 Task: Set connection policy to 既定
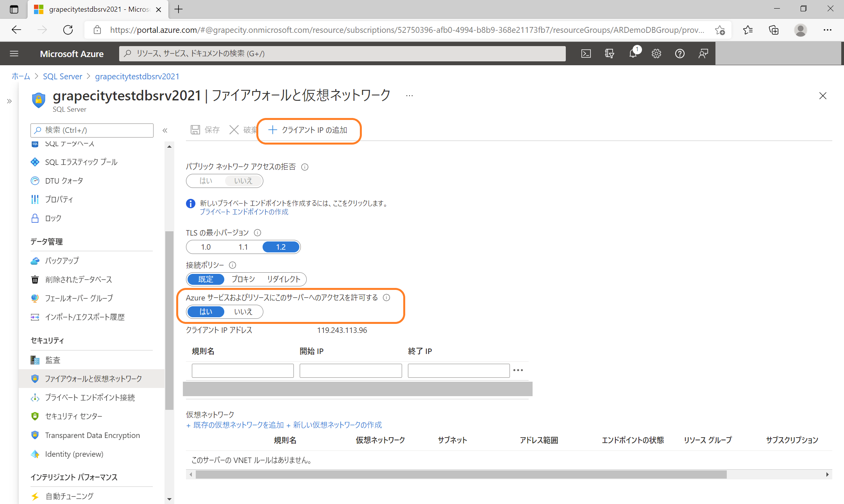click(206, 279)
